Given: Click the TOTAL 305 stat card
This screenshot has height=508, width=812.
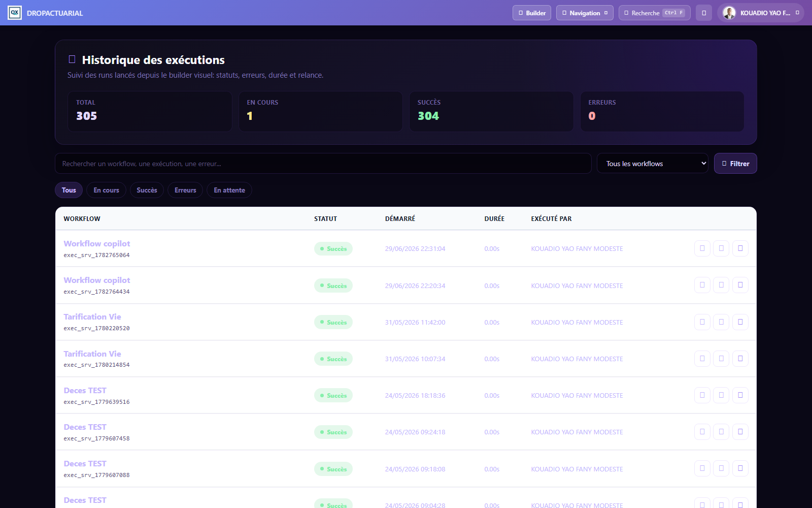Looking at the screenshot, I should click(150, 111).
